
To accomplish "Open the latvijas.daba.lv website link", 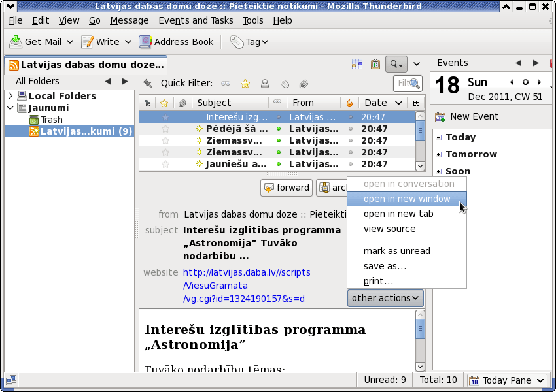I will tap(247, 286).
